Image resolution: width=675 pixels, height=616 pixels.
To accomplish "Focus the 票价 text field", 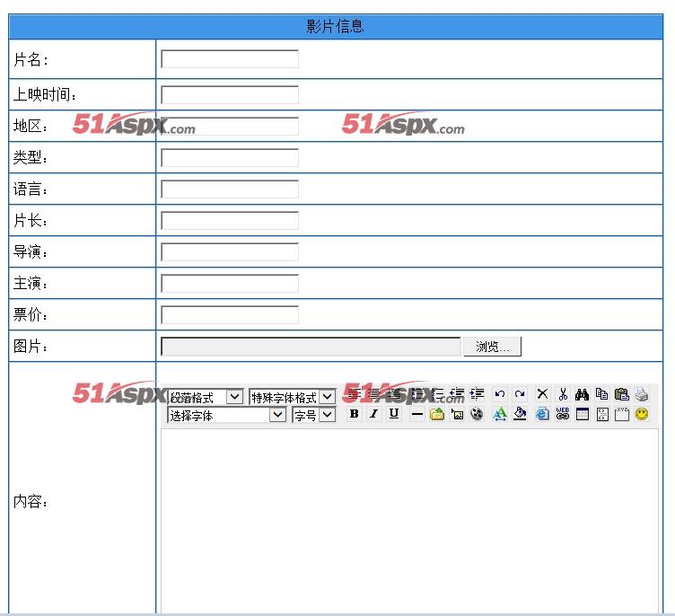I will (x=230, y=315).
